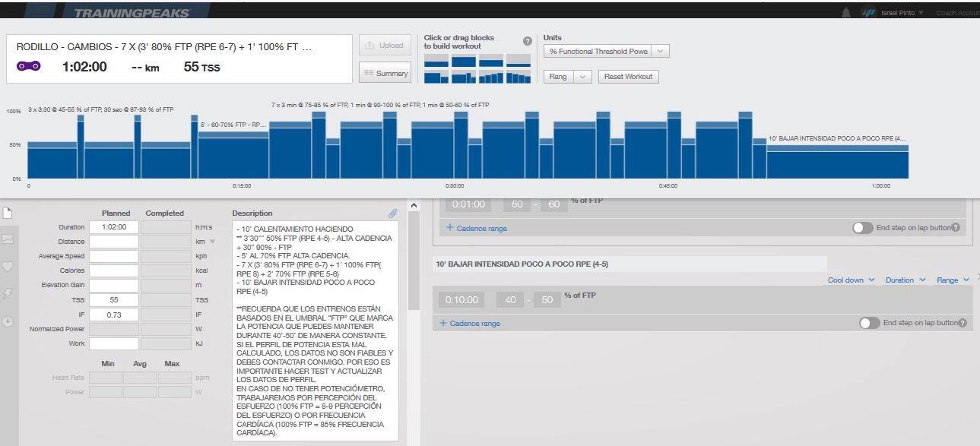Open the chart sidebar tab

tap(8, 239)
